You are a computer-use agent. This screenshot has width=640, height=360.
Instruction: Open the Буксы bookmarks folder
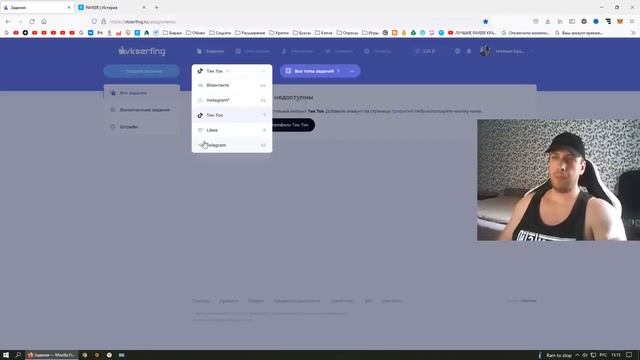pos(302,33)
